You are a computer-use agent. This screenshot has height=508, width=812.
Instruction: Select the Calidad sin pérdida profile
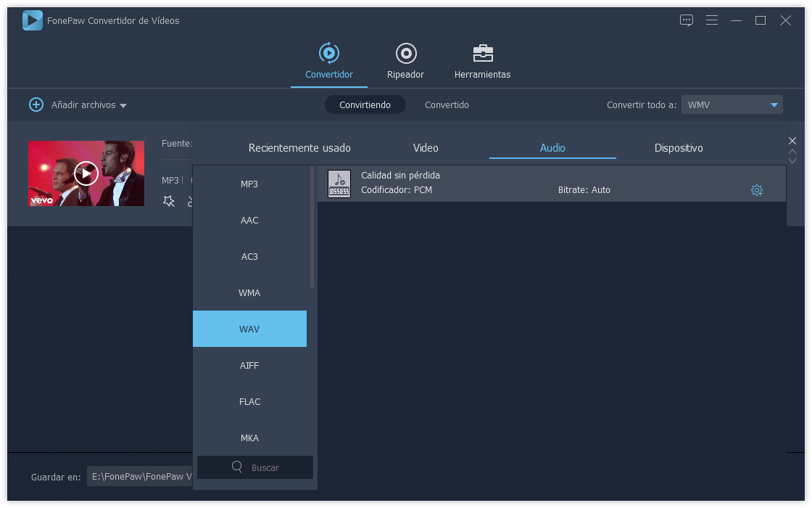coord(552,184)
